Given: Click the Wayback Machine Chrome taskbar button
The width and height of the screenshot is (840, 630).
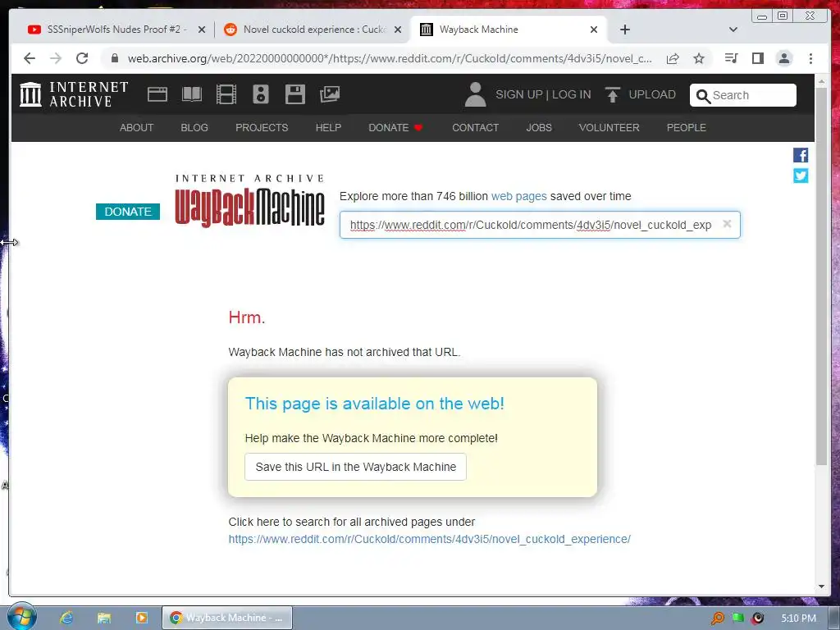Looking at the screenshot, I should (227, 618).
